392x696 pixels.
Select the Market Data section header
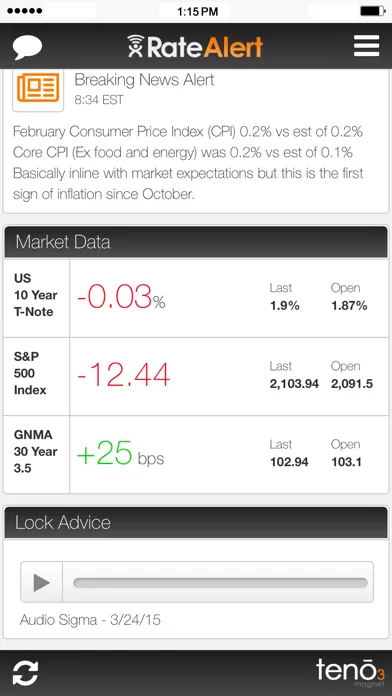tap(196, 242)
